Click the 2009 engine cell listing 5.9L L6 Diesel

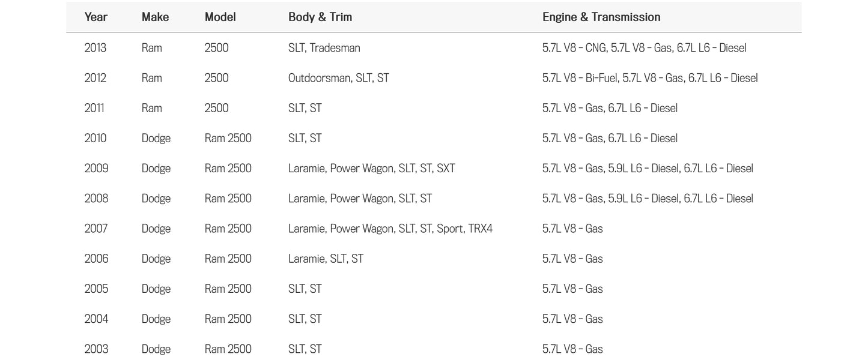pos(648,169)
